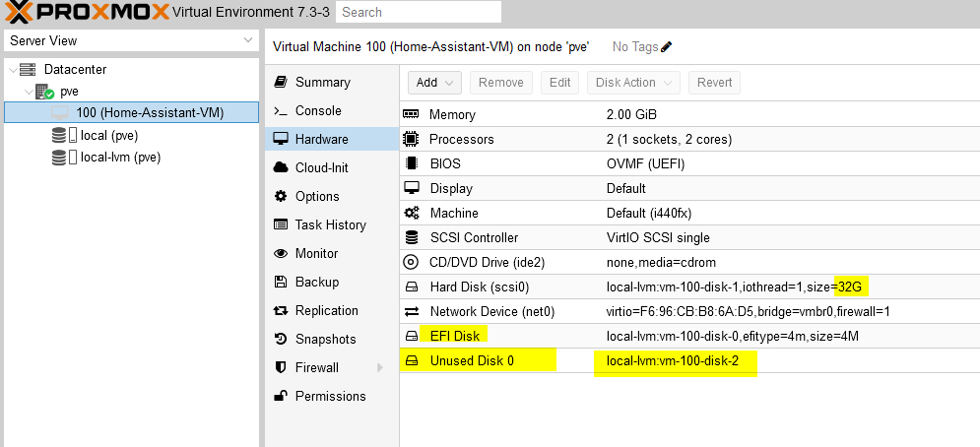The width and height of the screenshot is (980, 447).
Task: Open the Disk Action dropdown
Action: tap(633, 83)
